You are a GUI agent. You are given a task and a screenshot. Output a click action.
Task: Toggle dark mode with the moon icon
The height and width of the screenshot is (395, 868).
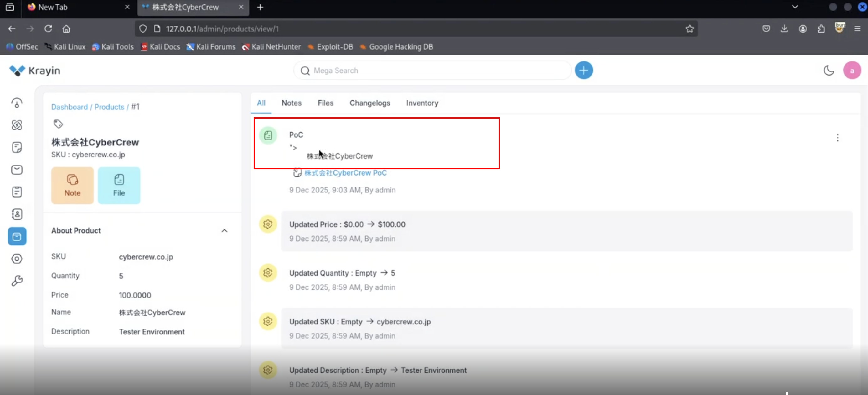(x=829, y=71)
